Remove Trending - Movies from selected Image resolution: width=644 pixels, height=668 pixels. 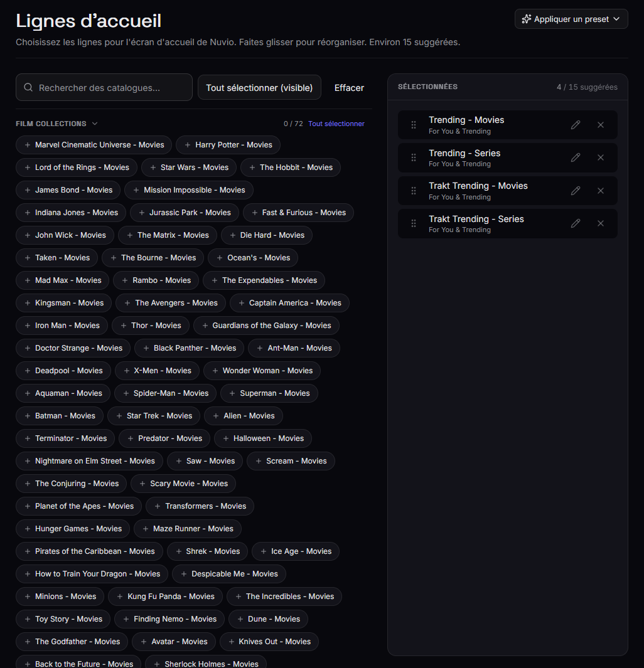pos(601,125)
